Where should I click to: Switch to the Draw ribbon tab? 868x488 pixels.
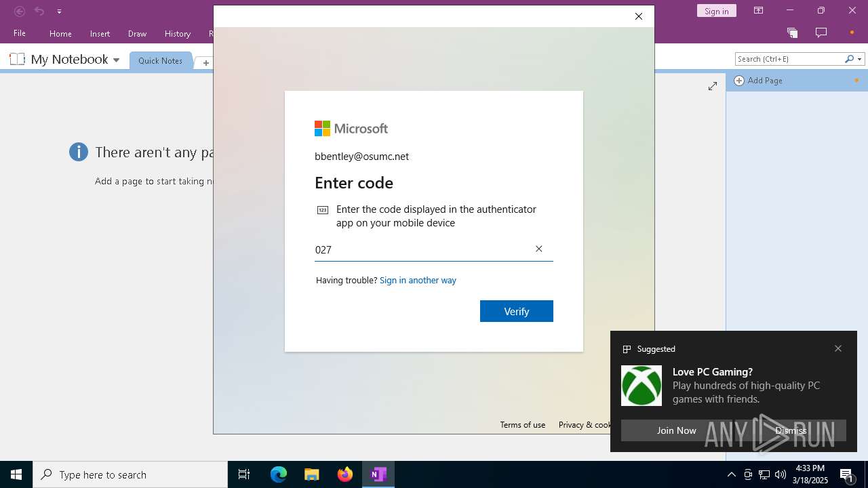click(x=137, y=33)
